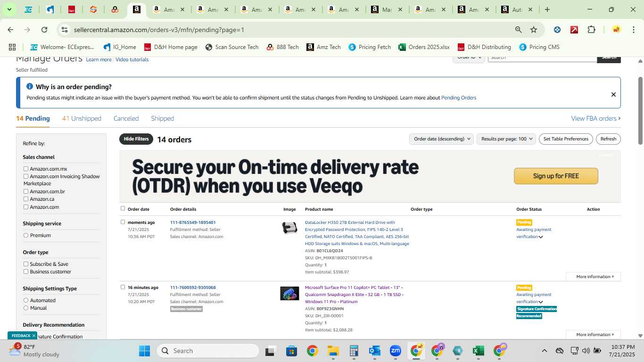Open the Zoom app from taskbar
This screenshot has height=362, width=644.
(395, 351)
